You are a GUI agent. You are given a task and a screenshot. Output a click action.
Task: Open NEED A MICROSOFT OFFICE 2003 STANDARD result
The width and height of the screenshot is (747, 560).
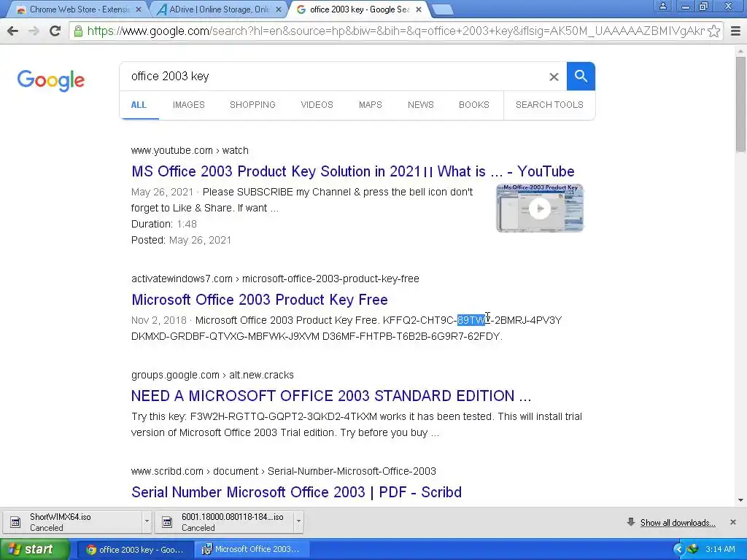pos(331,396)
